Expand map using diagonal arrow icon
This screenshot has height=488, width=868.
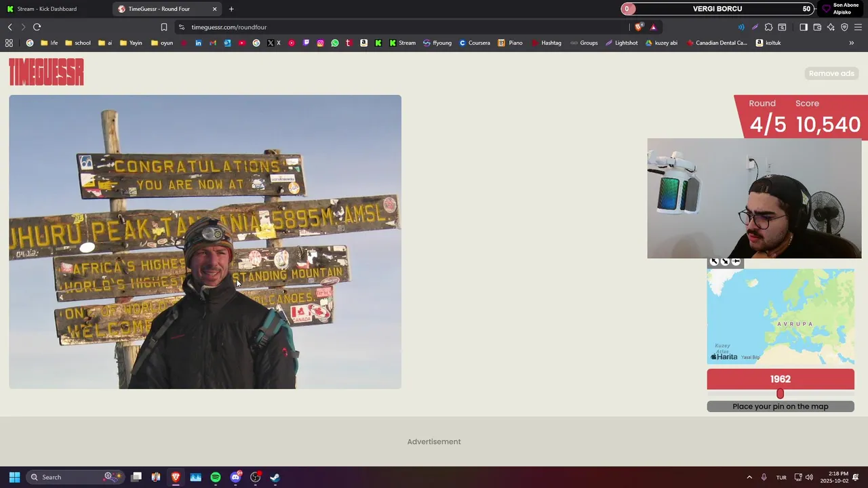pyautogui.click(x=714, y=261)
